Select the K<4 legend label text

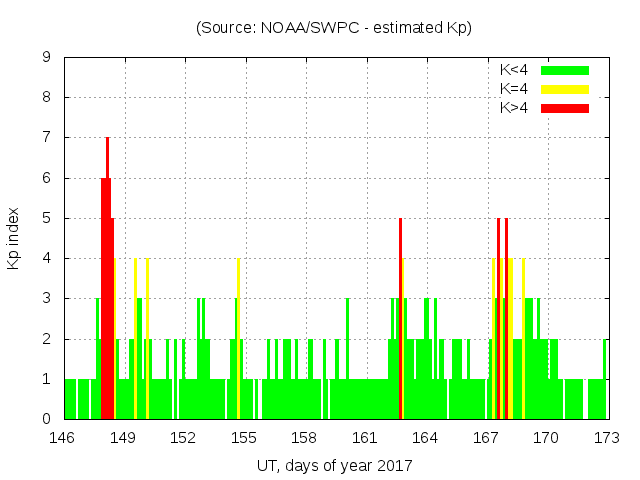[515, 70]
